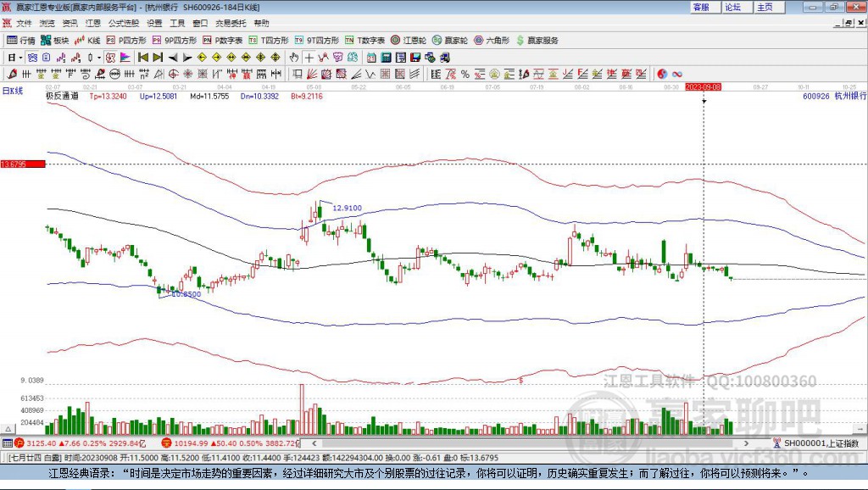Open the 公式选股 menu

pyautogui.click(x=124, y=23)
